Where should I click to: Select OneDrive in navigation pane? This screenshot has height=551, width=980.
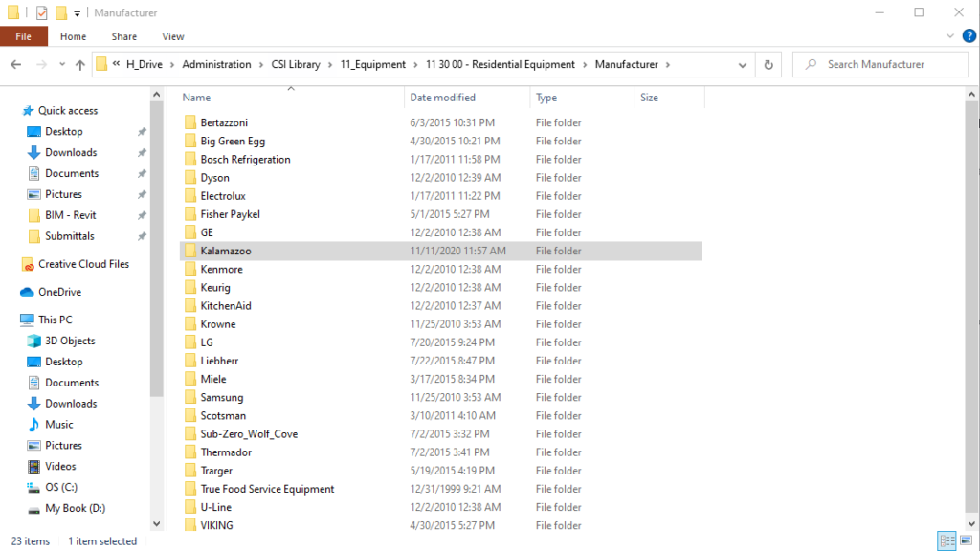[59, 292]
